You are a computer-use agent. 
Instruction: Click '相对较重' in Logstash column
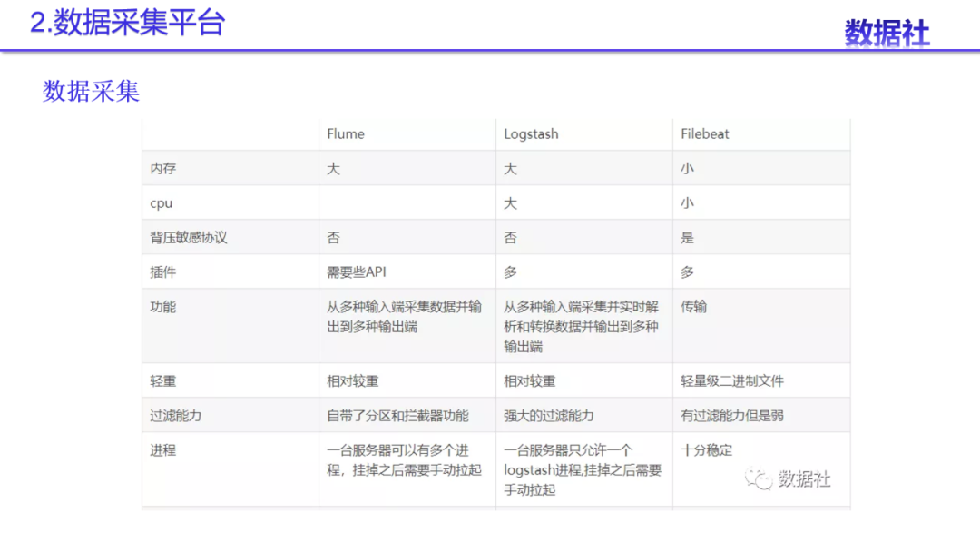529,380
